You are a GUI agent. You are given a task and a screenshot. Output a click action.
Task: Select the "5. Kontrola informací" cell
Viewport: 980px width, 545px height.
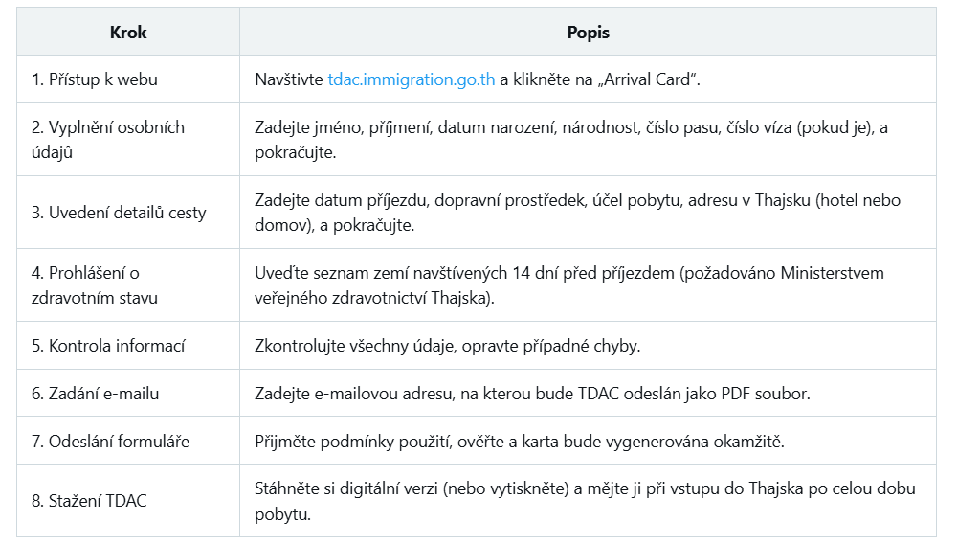pyautogui.click(x=107, y=346)
